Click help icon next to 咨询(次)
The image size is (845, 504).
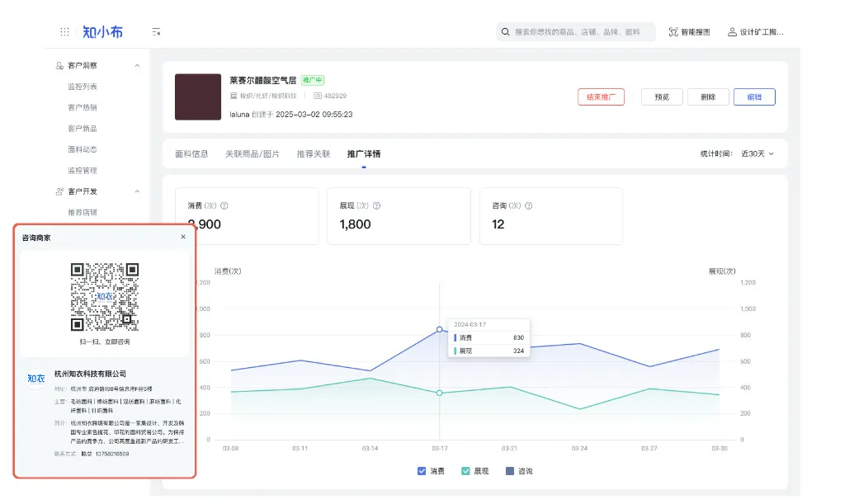529,206
